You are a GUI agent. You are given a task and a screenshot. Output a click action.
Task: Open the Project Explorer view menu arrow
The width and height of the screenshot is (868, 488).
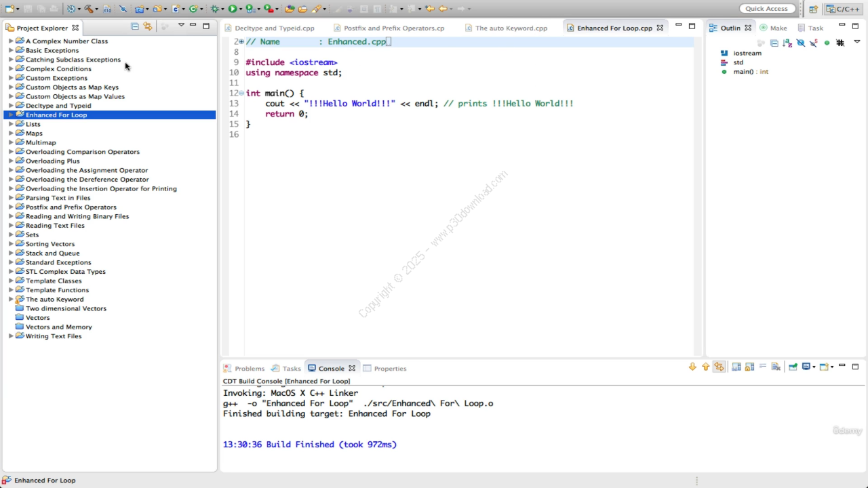point(181,25)
